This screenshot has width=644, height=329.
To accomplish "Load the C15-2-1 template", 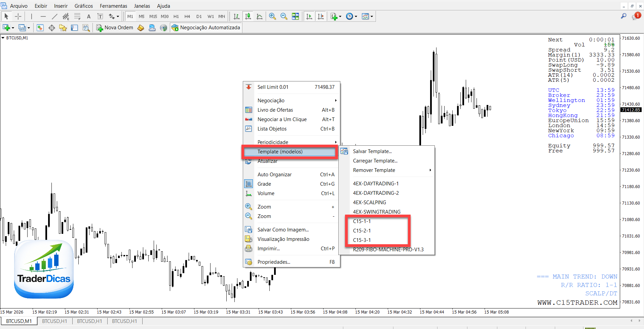I will (x=362, y=231).
